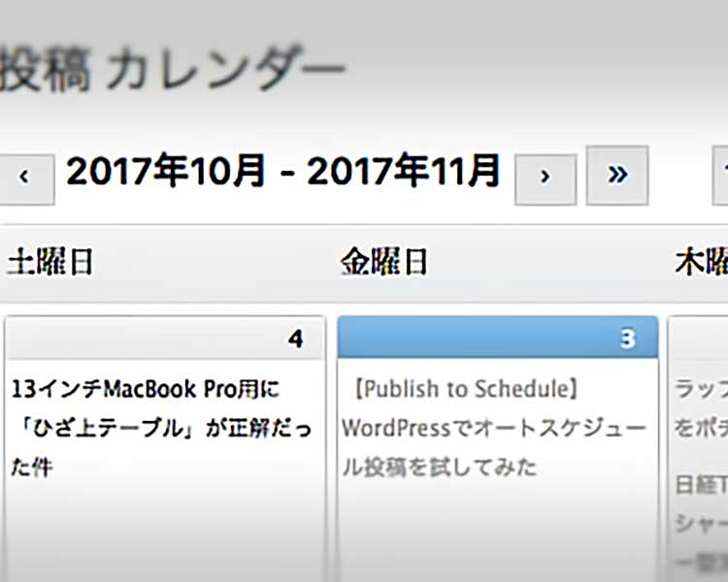Select the day 4 header cell
Viewport: 728px width, 582px height.
165,338
